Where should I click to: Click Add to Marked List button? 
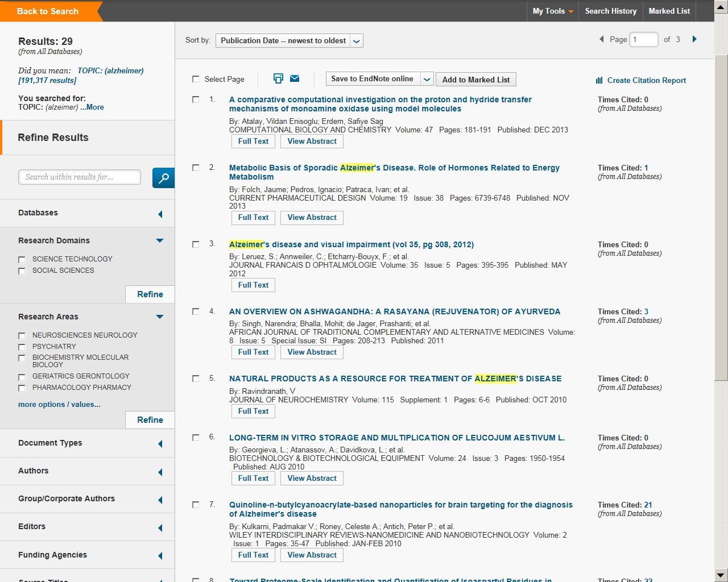pos(476,80)
